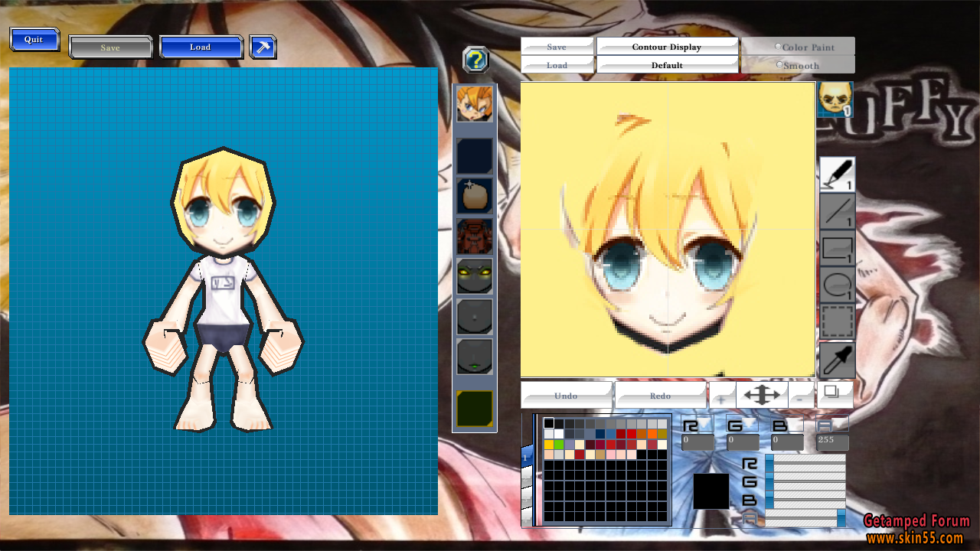The width and height of the screenshot is (980, 551).
Task: Click the Contour Display button
Action: (667, 47)
